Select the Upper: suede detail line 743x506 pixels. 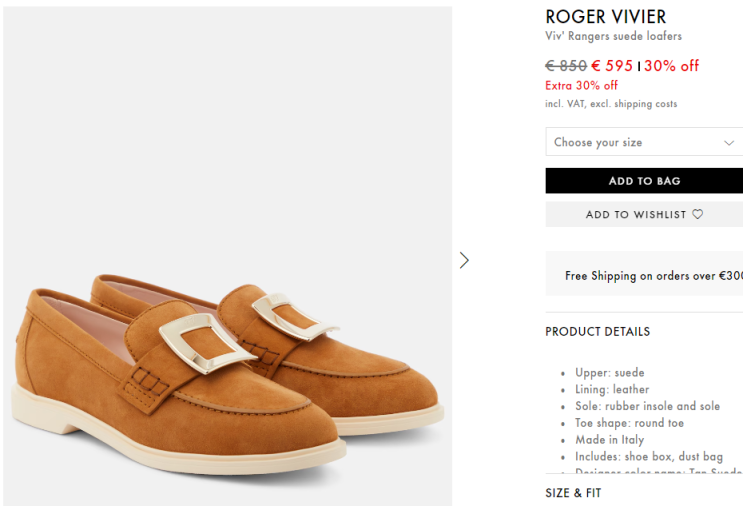coord(610,373)
